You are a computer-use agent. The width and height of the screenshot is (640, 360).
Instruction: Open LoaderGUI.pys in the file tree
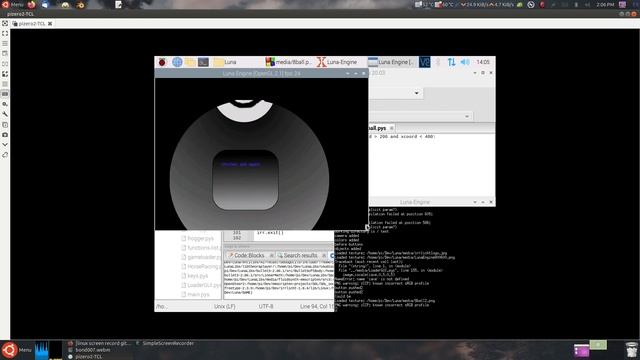coord(201,285)
